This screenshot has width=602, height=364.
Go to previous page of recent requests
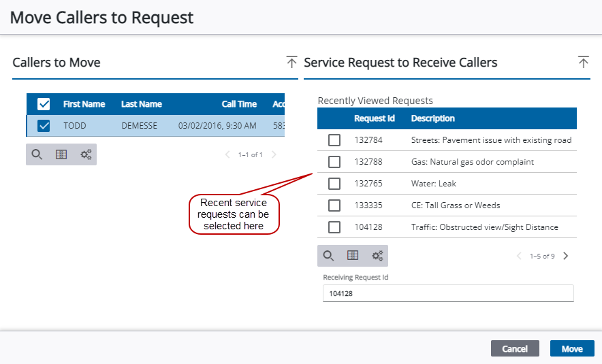pos(519,257)
